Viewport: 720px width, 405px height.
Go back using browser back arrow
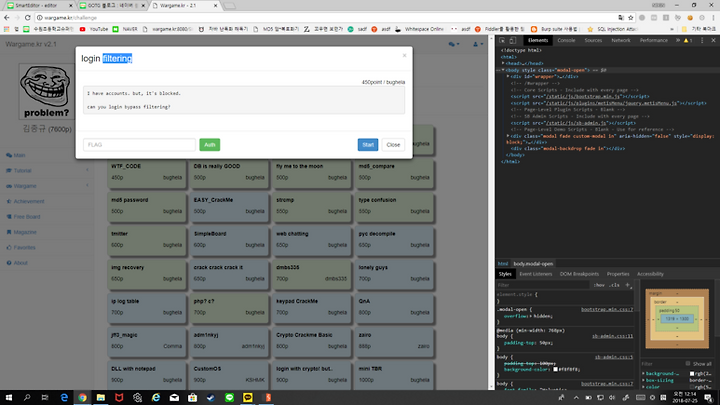6,17
